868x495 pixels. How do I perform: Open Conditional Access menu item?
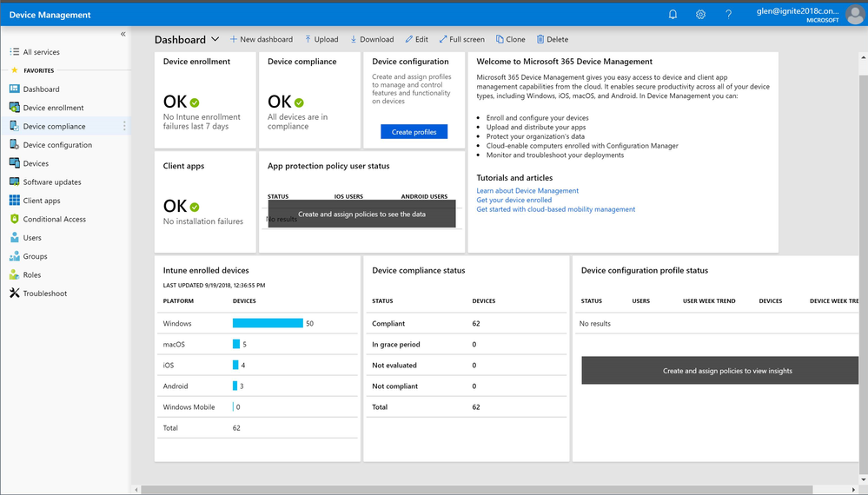click(x=54, y=219)
